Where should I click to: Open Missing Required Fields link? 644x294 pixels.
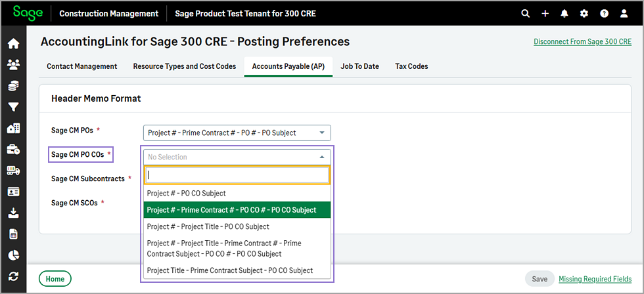tap(595, 280)
